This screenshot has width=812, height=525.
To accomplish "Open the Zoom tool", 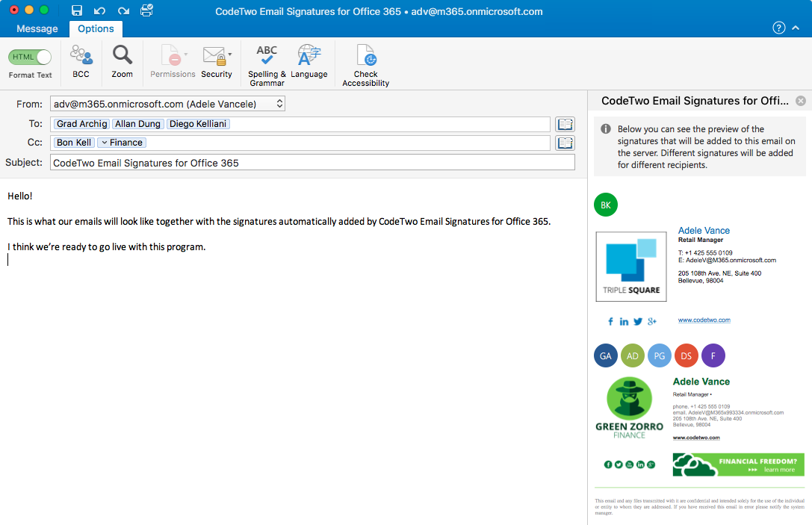I will 123,62.
